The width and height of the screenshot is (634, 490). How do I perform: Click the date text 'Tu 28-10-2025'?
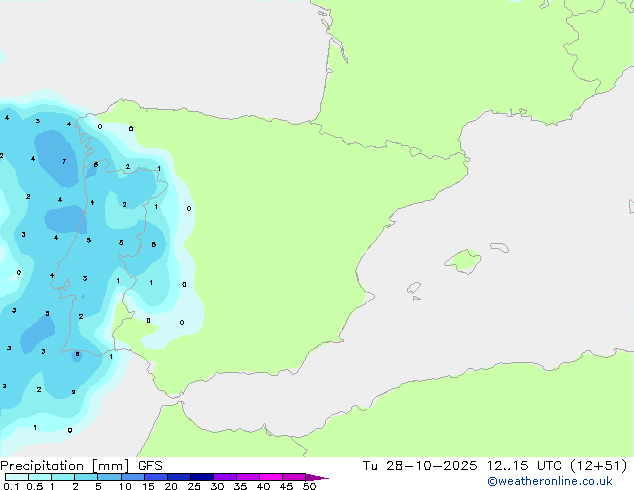[x=420, y=466]
